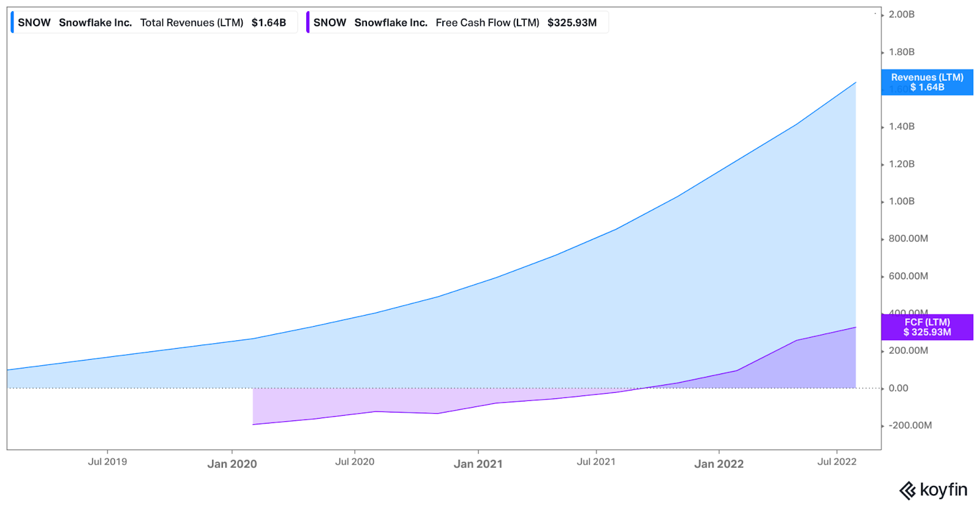Click the -200.00M y-axis value

tap(910, 425)
